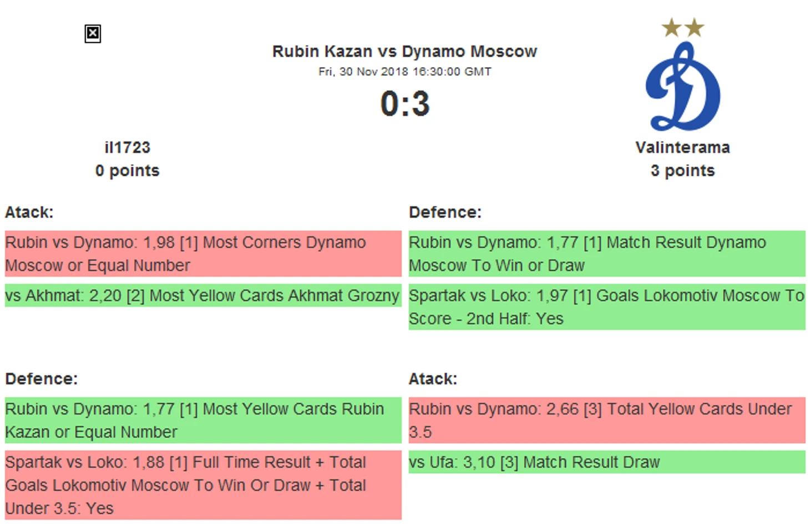The width and height of the screenshot is (810, 532).
Task: Select Lokomotiv To Score 2nd Half bet
Action: tap(606, 307)
